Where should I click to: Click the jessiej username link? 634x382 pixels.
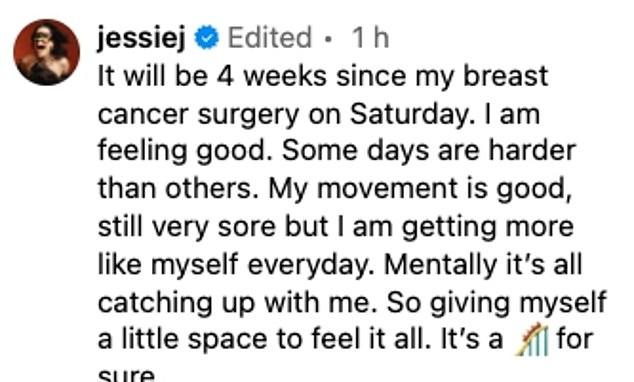142,38
